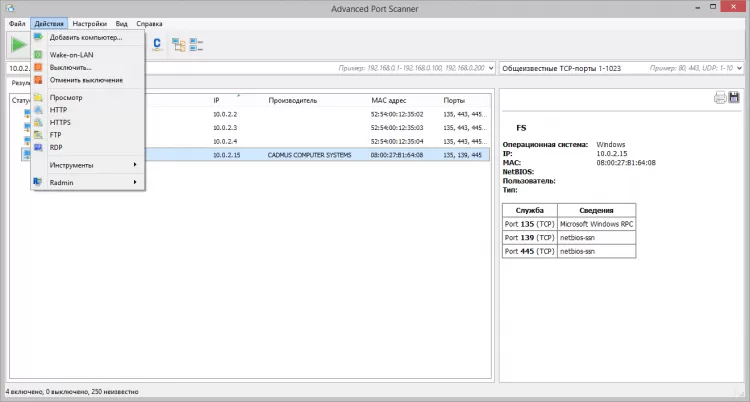Click the blue C icon in toolbar
Image resolution: width=750 pixels, height=402 pixels.
coord(157,44)
